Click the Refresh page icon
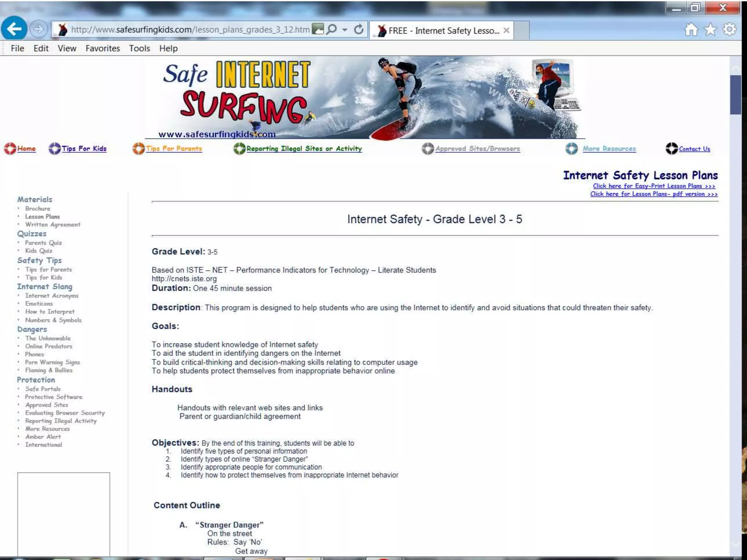Screen dimensions: 747x560 (x=359, y=30)
